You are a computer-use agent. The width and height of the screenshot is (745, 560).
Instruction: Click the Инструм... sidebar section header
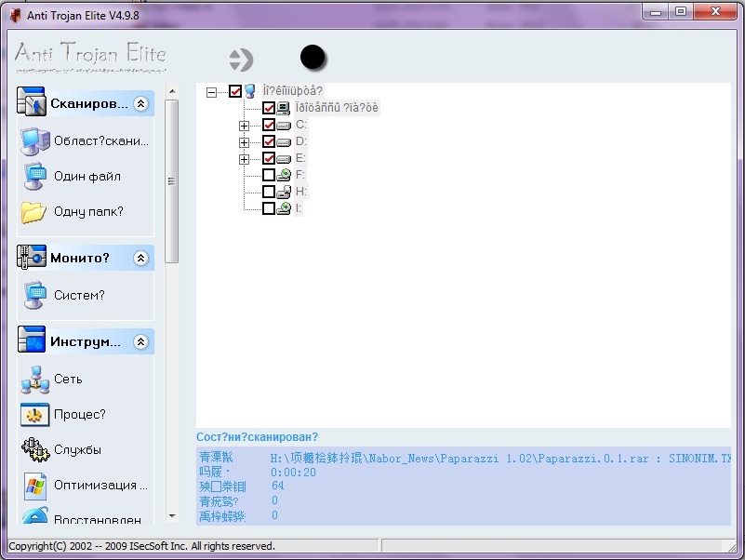click(x=85, y=341)
